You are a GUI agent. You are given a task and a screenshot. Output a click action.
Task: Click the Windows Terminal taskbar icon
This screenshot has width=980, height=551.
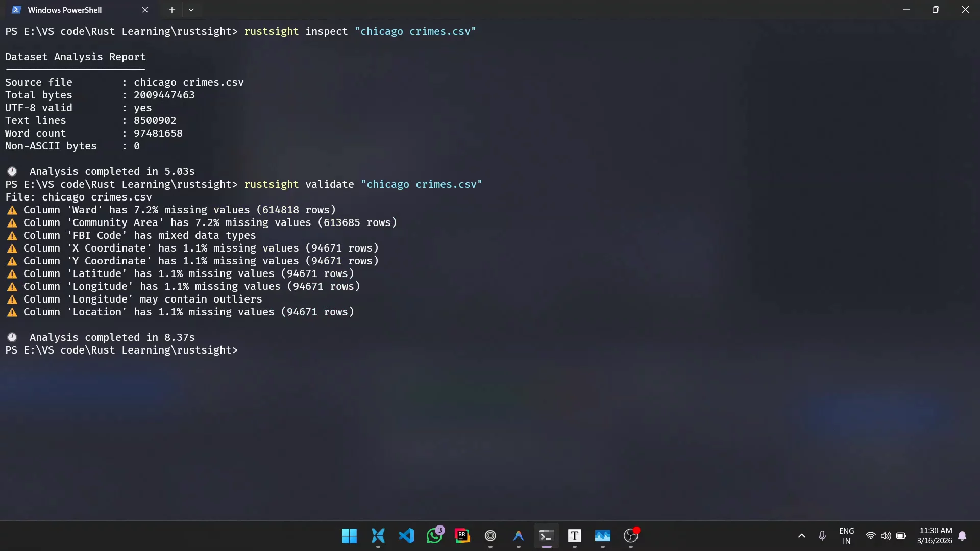[x=546, y=536]
